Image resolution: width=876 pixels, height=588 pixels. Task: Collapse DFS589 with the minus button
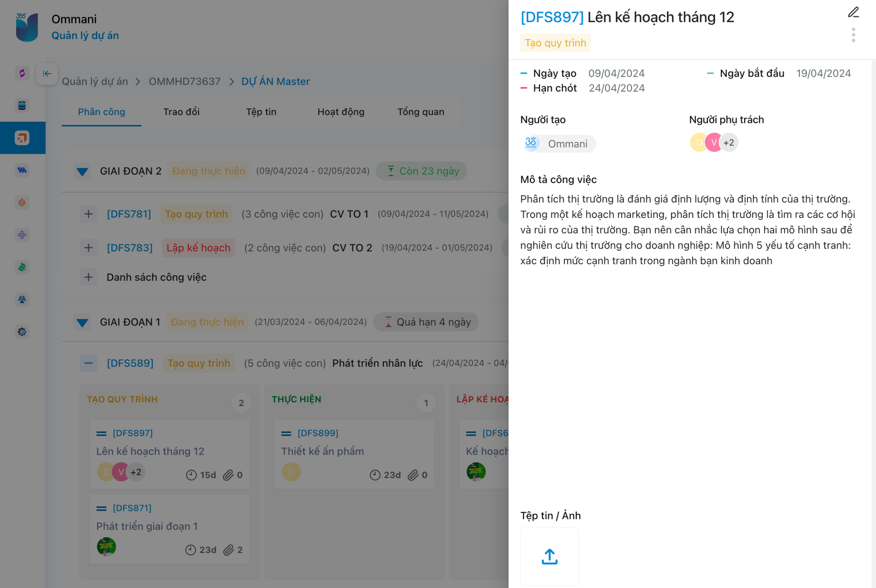click(88, 363)
